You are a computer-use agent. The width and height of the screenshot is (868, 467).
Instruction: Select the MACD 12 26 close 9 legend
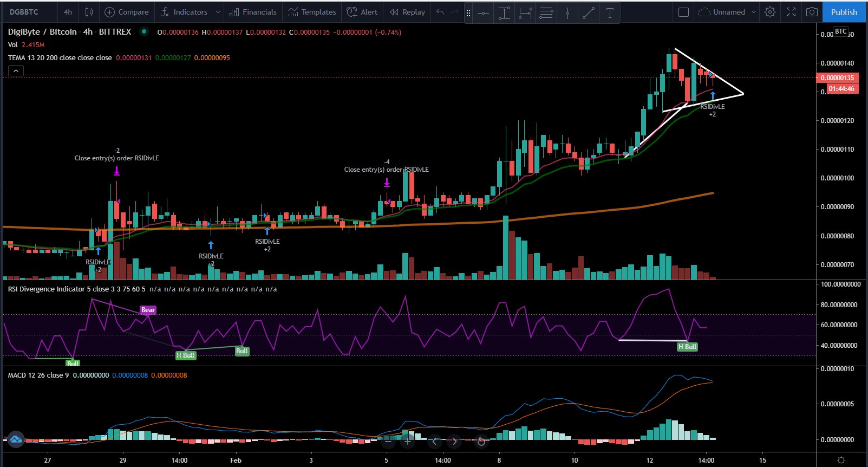(38, 375)
